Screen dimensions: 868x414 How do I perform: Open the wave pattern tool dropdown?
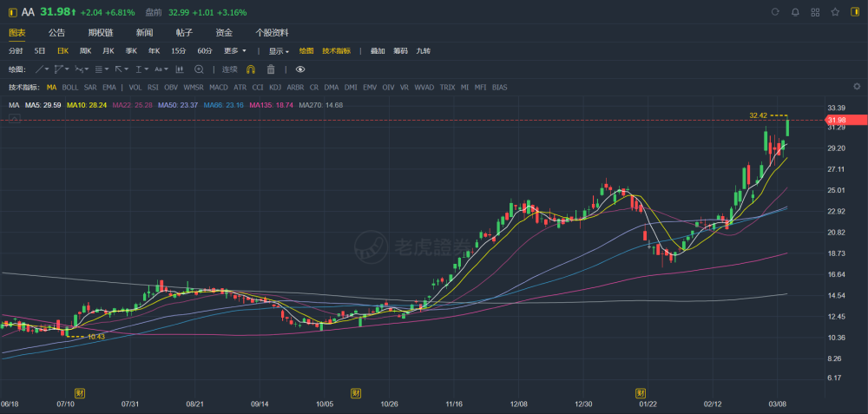pyautogui.click(x=82, y=69)
